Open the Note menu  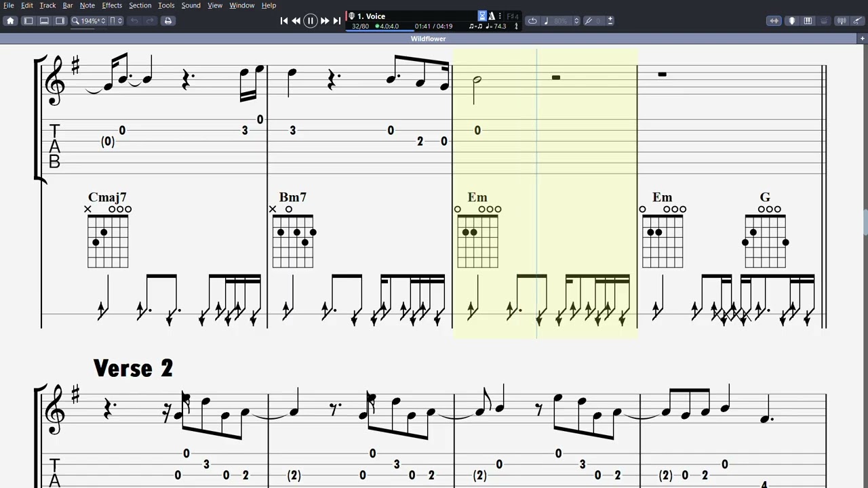[x=87, y=5]
